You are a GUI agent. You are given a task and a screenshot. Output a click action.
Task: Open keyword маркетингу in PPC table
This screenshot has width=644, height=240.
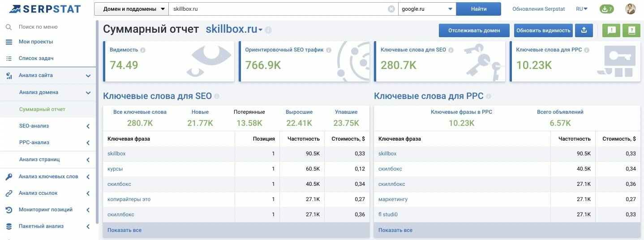click(x=393, y=199)
